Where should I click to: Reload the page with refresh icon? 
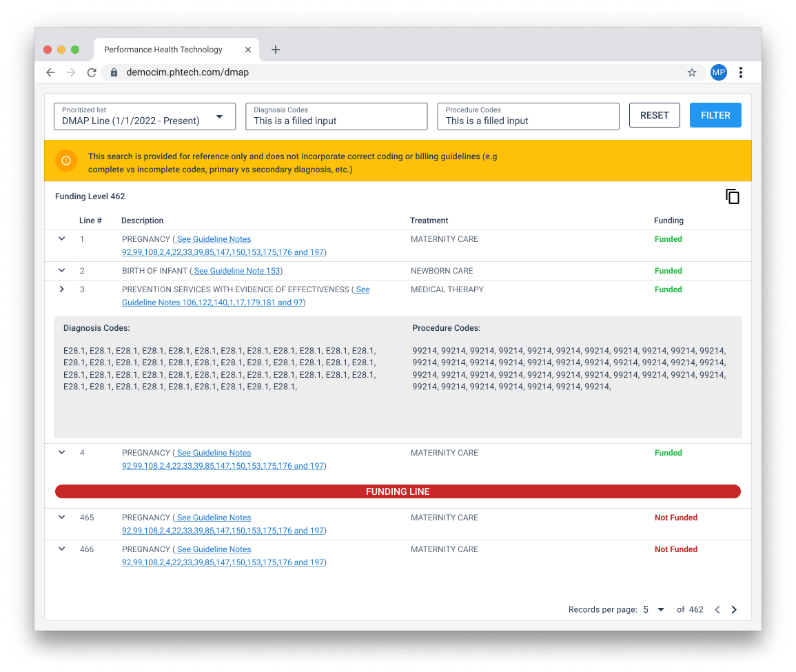(x=91, y=72)
